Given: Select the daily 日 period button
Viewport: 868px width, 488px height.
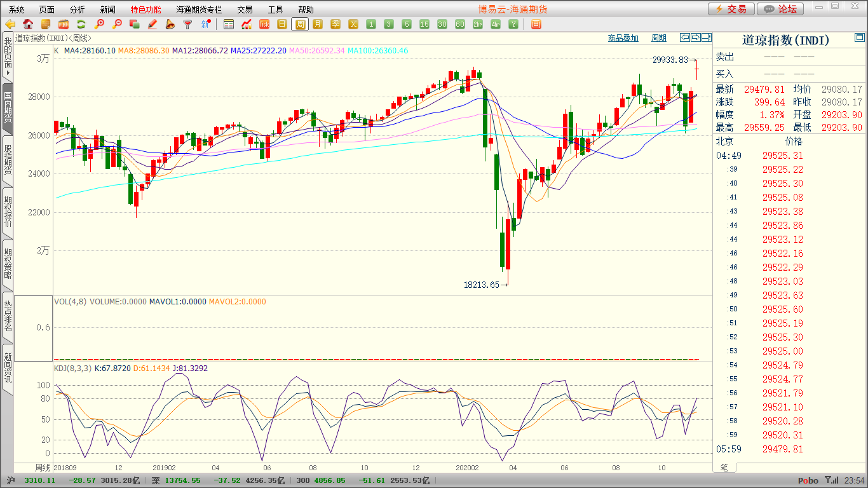Looking at the screenshot, I should click(x=282, y=24).
